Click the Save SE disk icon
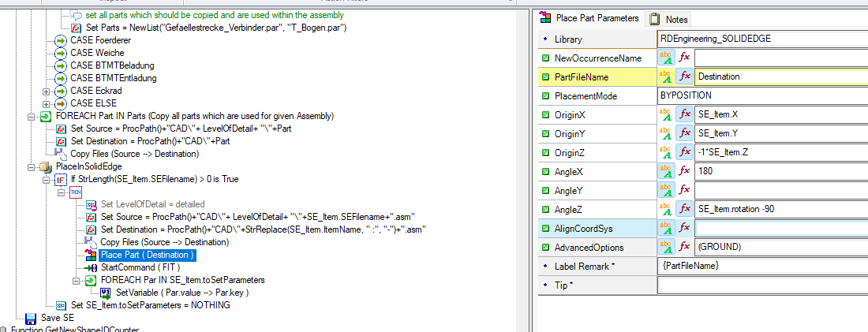This screenshot has height=332, width=868. pos(31,318)
